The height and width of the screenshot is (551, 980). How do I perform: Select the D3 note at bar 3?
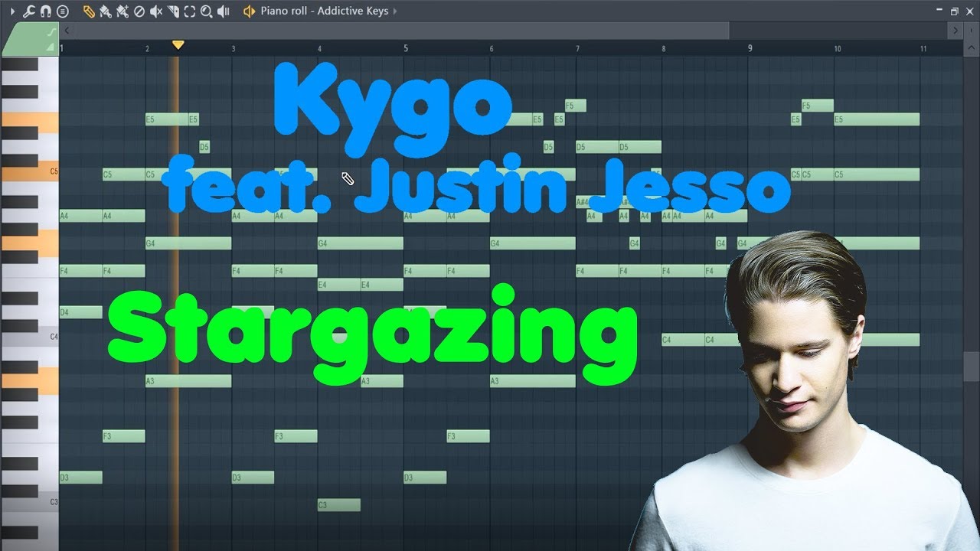(x=253, y=478)
